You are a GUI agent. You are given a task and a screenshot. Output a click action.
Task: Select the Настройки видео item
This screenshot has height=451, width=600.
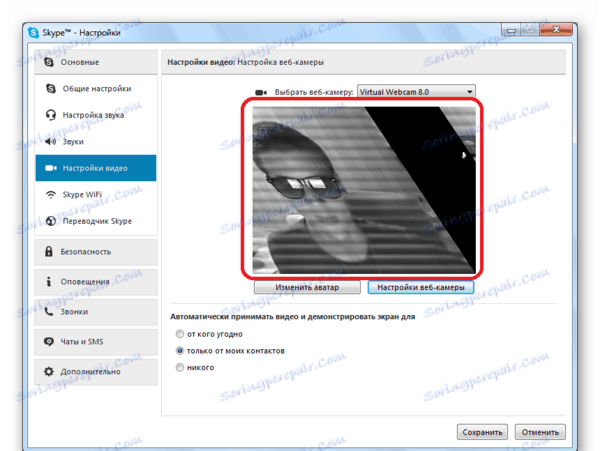click(x=96, y=168)
